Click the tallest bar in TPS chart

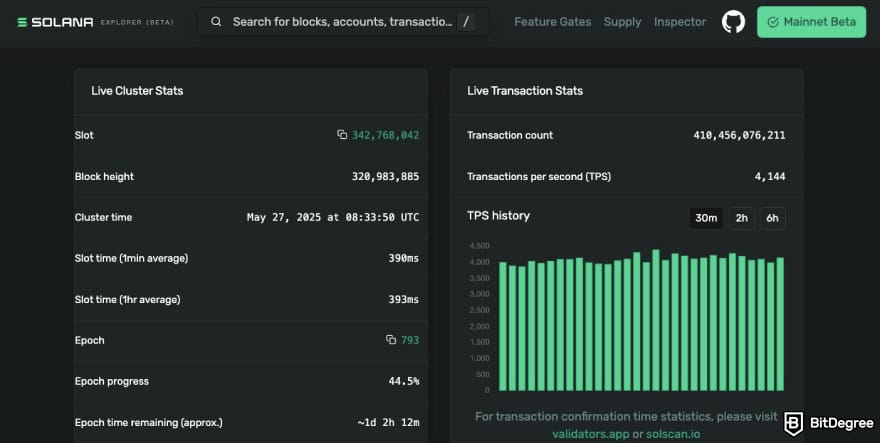point(656,320)
